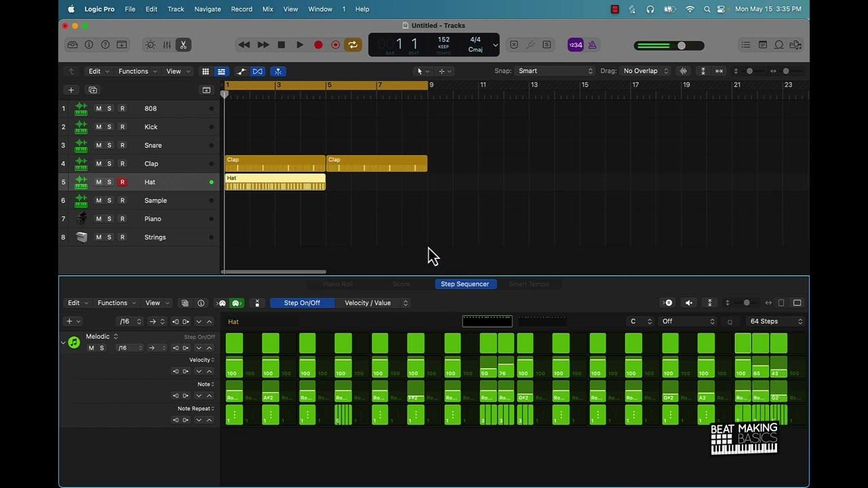Screen dimensions: 868x488
Task: Click bar 9 on the ruler
Action: coord(431,85)
